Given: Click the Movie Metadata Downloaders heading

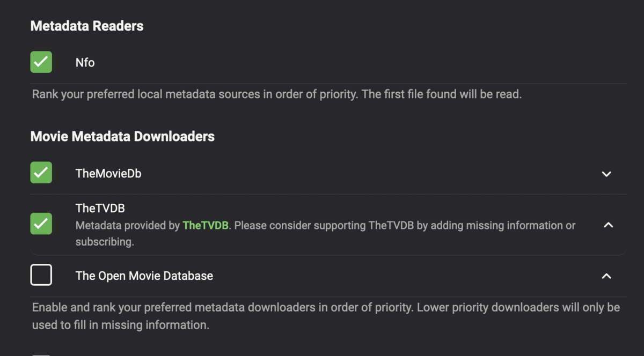Looking at the screenshot, I should [x=122, y=136].
